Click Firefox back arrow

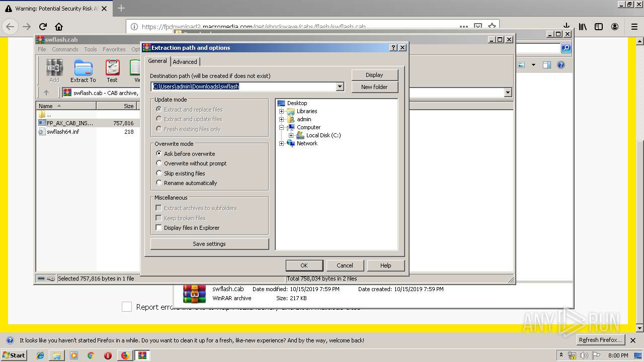point(10,27)
